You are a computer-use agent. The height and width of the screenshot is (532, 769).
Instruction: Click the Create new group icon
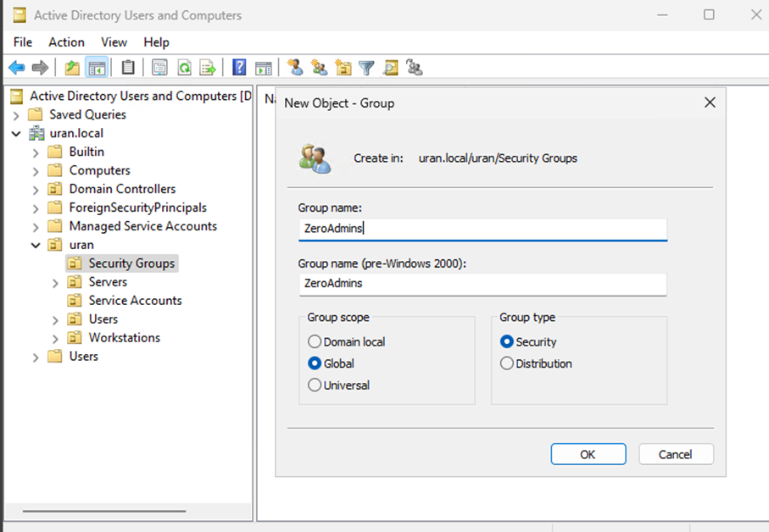(x=320, y=67)
